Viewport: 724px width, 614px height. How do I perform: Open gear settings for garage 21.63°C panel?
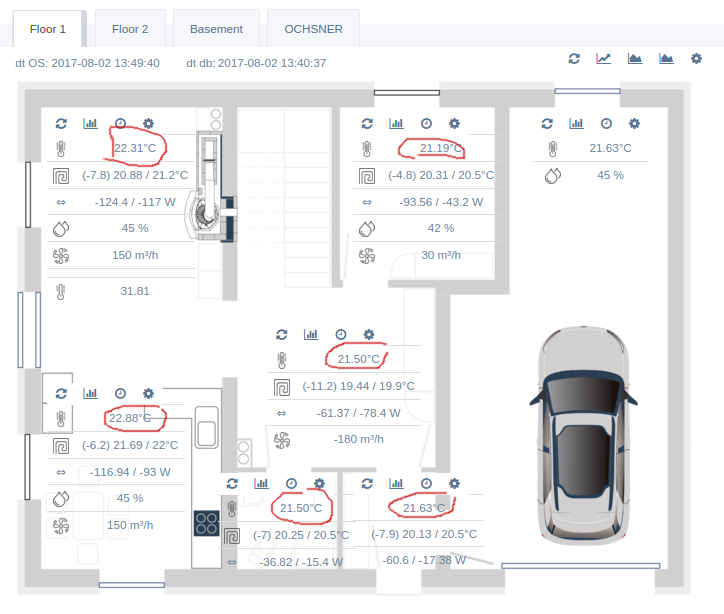point(634,124)
